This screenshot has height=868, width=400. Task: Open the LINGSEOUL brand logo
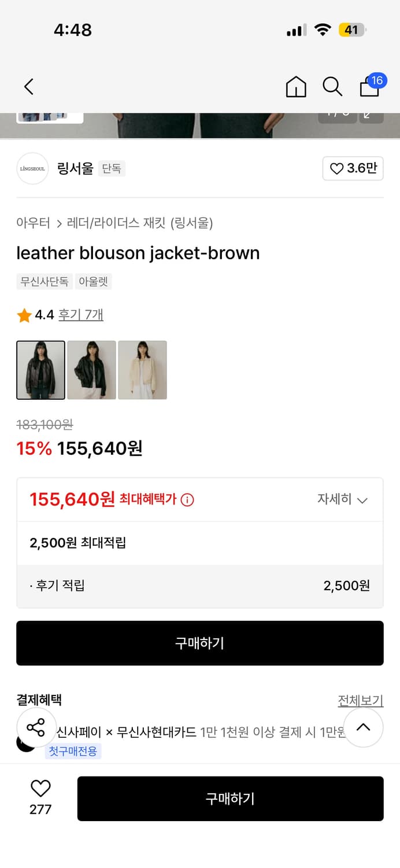pyautogui.click(x=32, y=168)
